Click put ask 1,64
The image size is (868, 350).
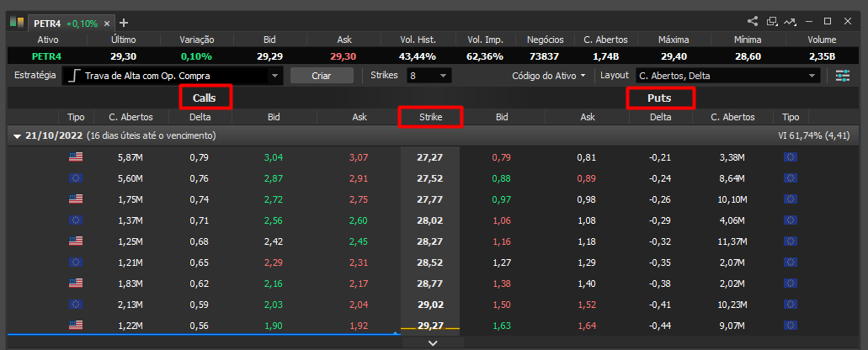[587, 326]
